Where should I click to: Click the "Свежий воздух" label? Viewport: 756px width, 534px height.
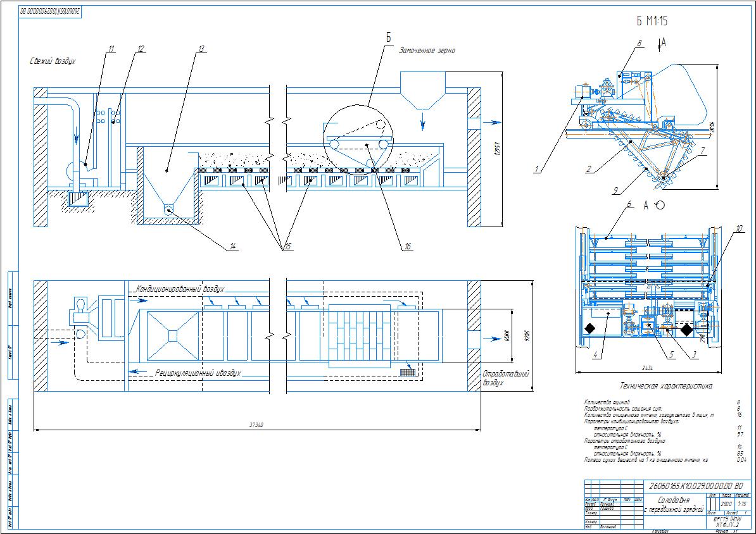[53, 61]
